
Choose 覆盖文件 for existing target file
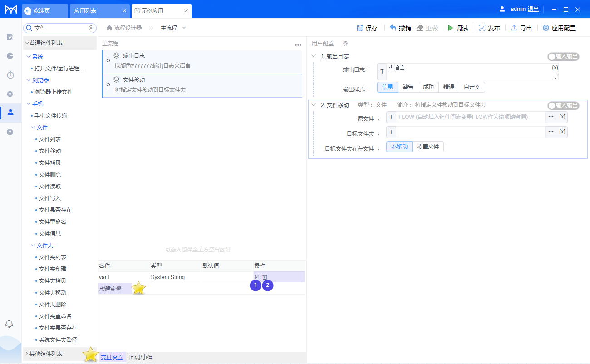tap(428, 147)
